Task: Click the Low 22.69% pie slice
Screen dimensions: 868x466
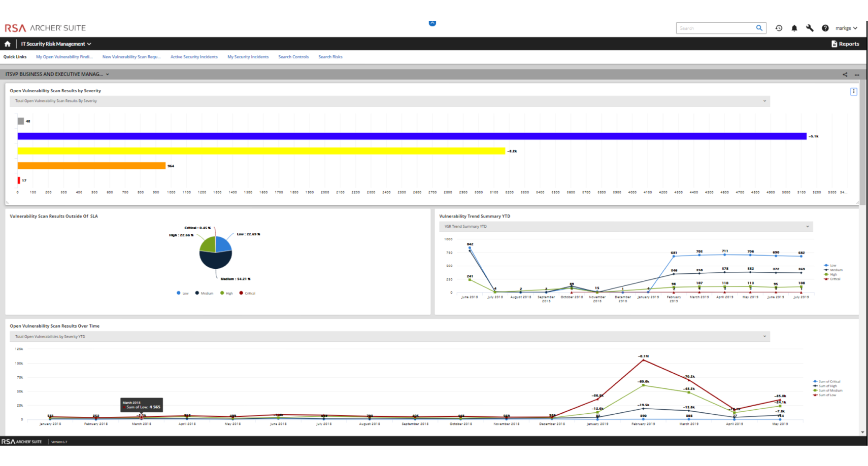Action: coord(223,244)
